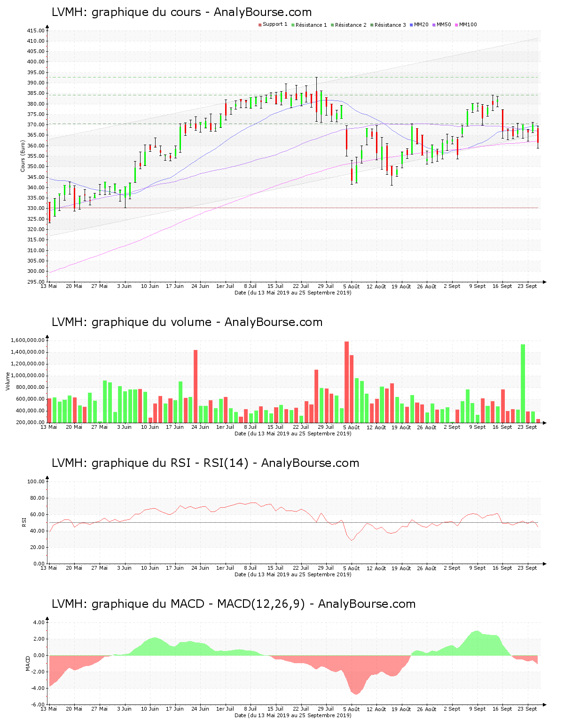Select the 'Résistance 3' legend label
This screenshot has width=564, height=728.
tap(390, 25)
